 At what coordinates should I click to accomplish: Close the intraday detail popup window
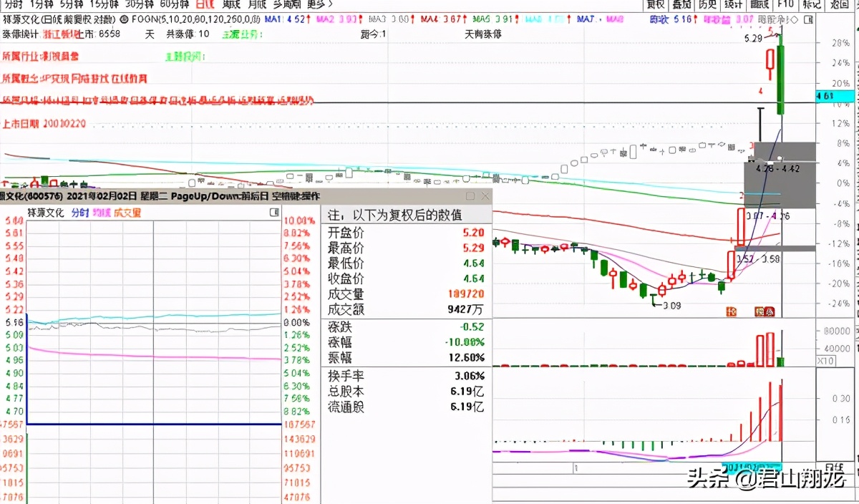point(485,195)
